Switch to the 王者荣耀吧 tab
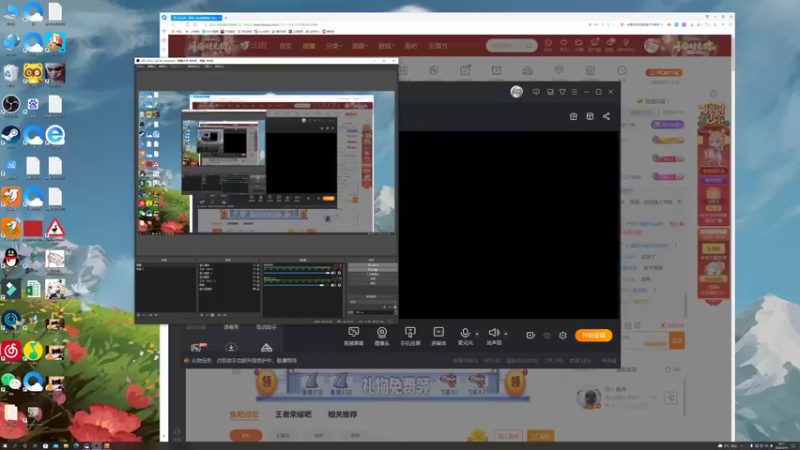Image resolution: width=800 pixels, height=450 pixels. coord(293,414)
